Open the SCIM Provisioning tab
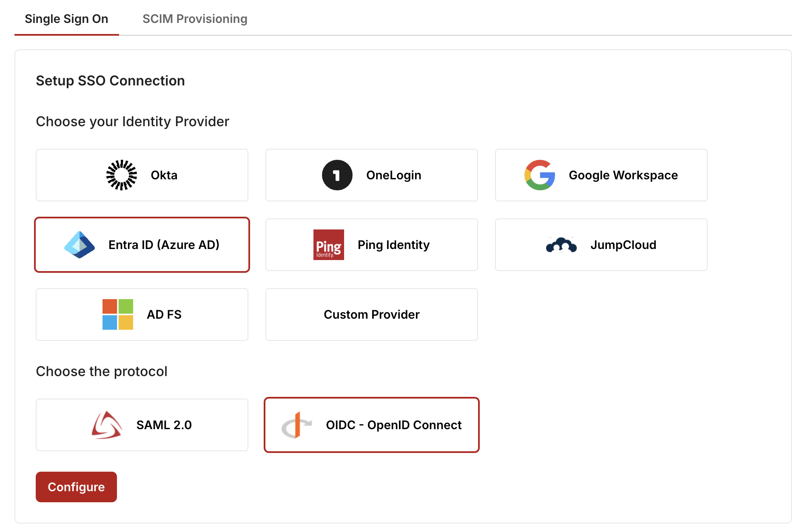Image resolution: width=803 pixels, height=532 pixels. [x=195, y=19]
